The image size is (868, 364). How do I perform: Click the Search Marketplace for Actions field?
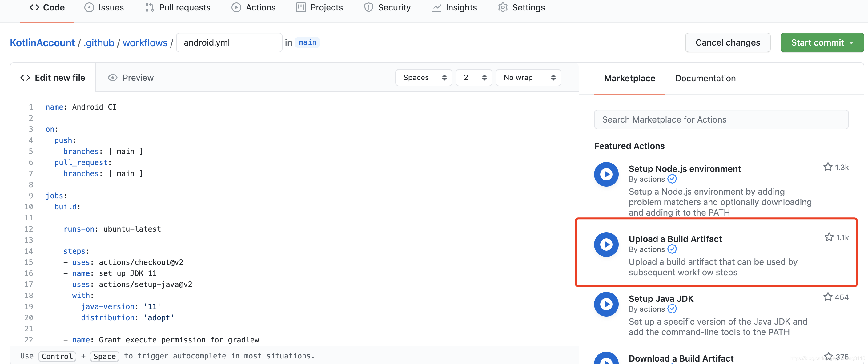721,119
